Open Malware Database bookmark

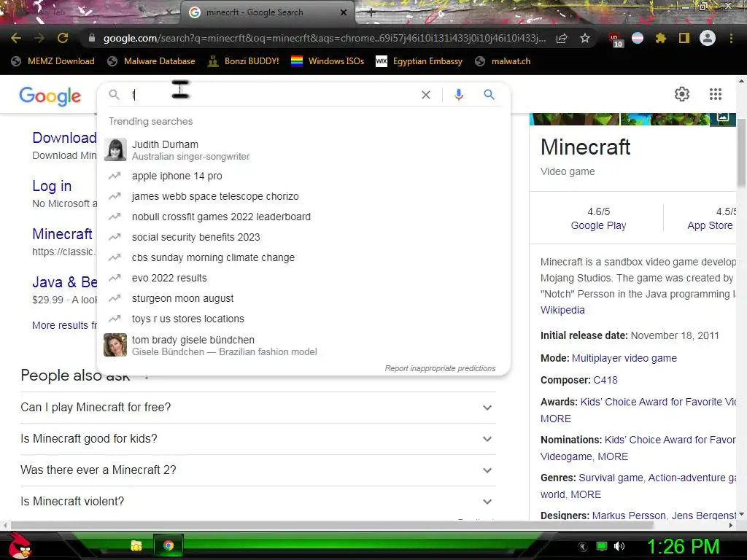tap(152, 61)
